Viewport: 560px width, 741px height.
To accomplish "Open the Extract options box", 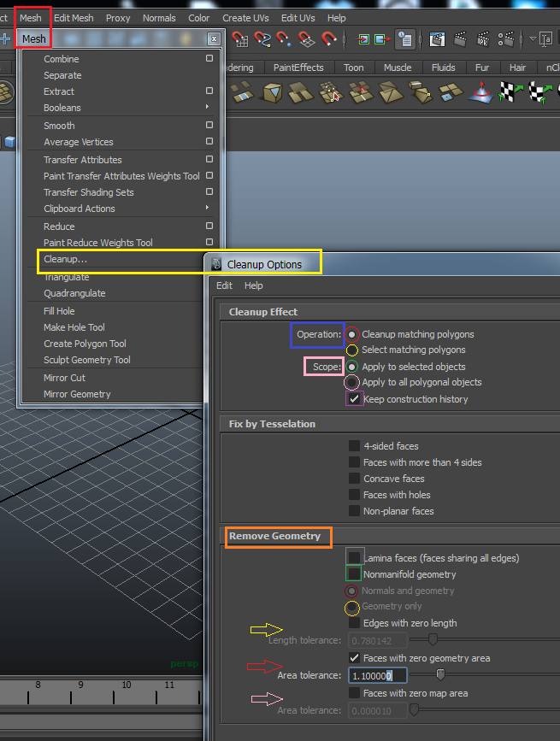I will pos(209,91).
